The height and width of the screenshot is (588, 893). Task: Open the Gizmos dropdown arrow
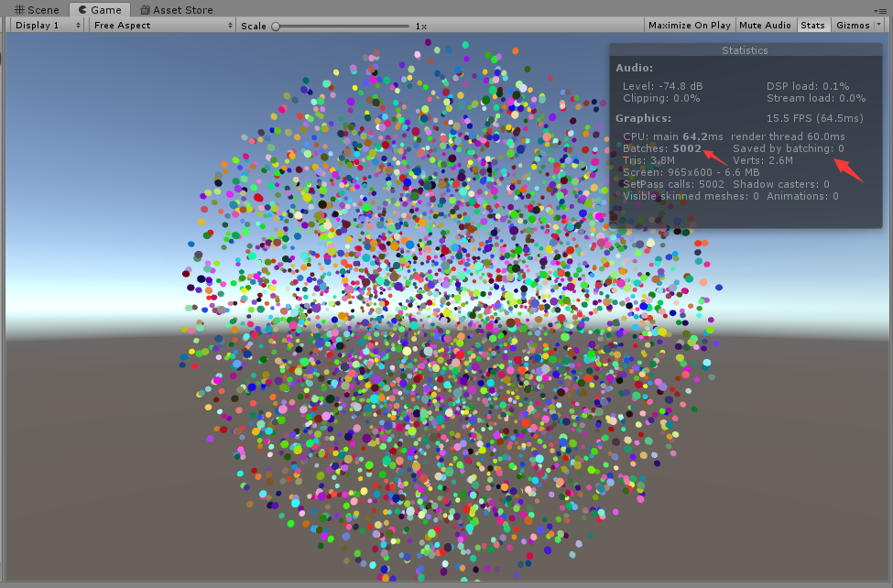coord(878,25)
